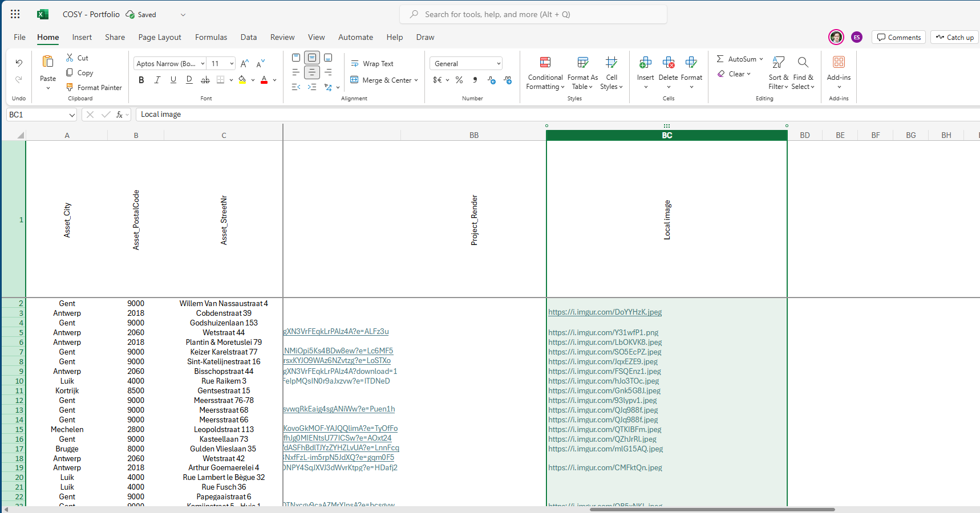Open the Comments pane
Screen dimensions: 980x513
pyautogui.click(x=899, y=37)
